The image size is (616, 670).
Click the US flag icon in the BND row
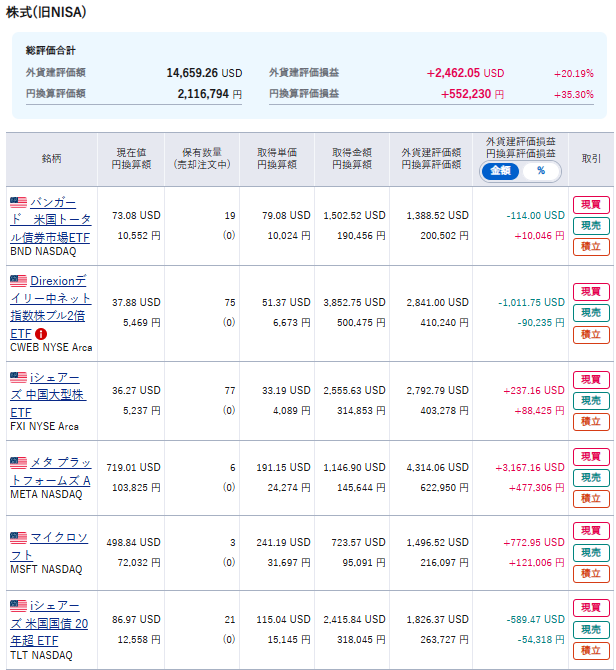click(x=18, y=202)
